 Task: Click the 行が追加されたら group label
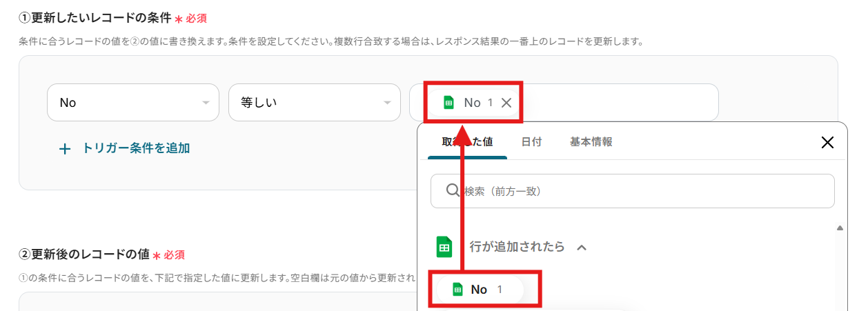[x=517, y=246]
